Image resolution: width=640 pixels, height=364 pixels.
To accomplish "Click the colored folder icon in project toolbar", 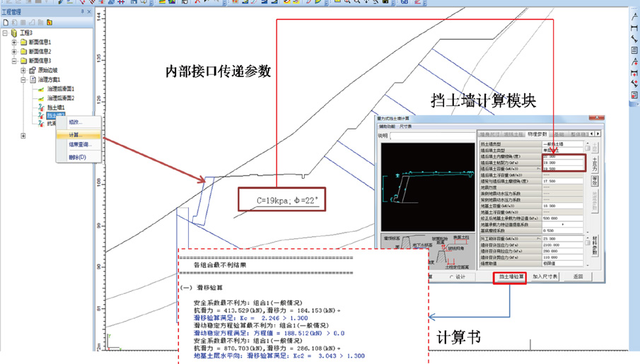I will 50,23.
